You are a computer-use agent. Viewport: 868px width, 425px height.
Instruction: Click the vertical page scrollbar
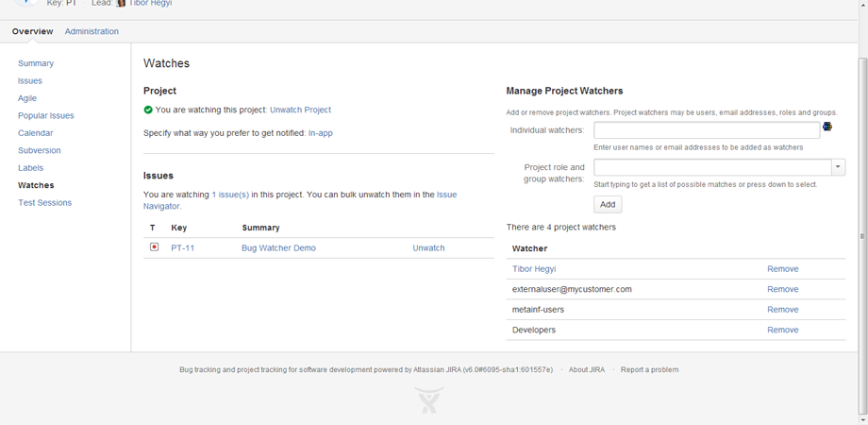tap(862, 235)
